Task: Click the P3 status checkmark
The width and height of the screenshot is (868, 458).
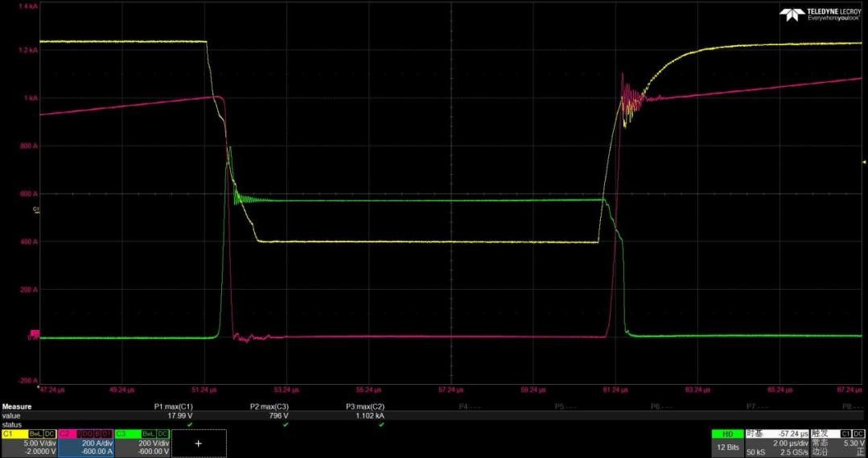Action: point(381,424)
